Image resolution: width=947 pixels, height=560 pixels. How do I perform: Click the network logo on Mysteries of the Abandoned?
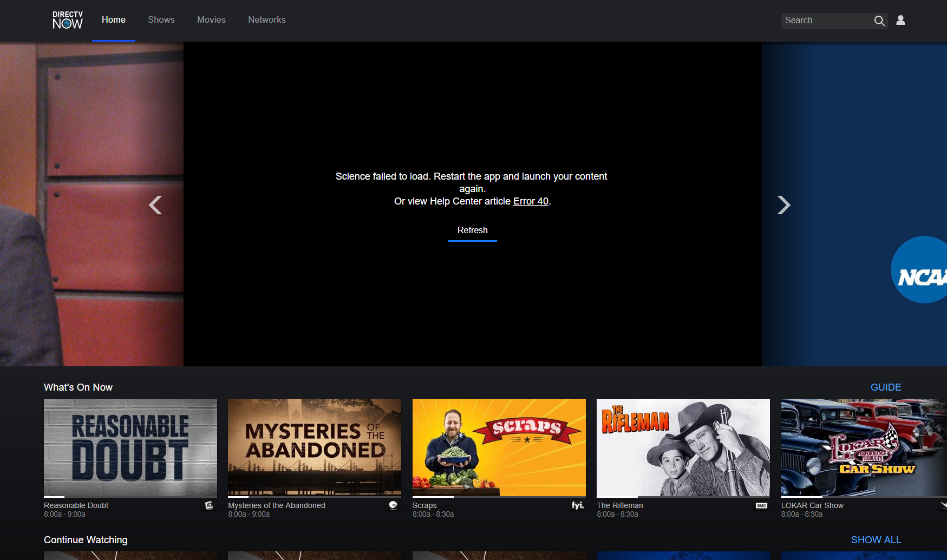point(393,504)
